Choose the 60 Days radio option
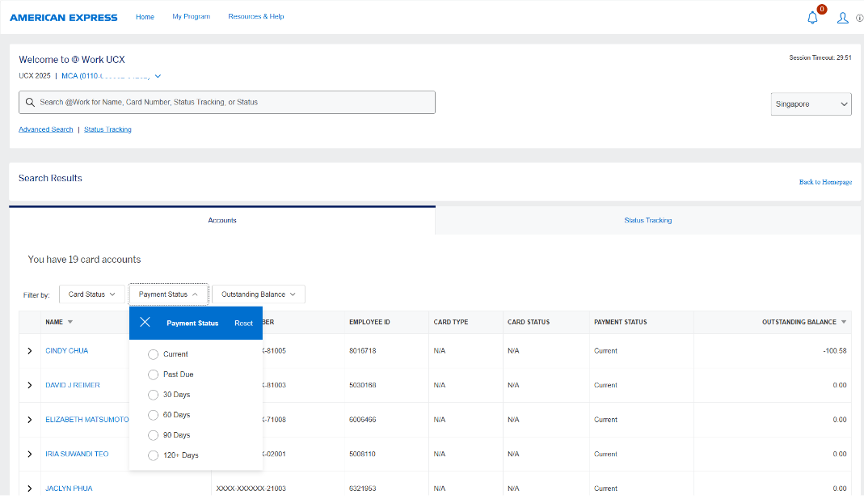The width and height of the screenshot is (864, 496). pos(153,415)
